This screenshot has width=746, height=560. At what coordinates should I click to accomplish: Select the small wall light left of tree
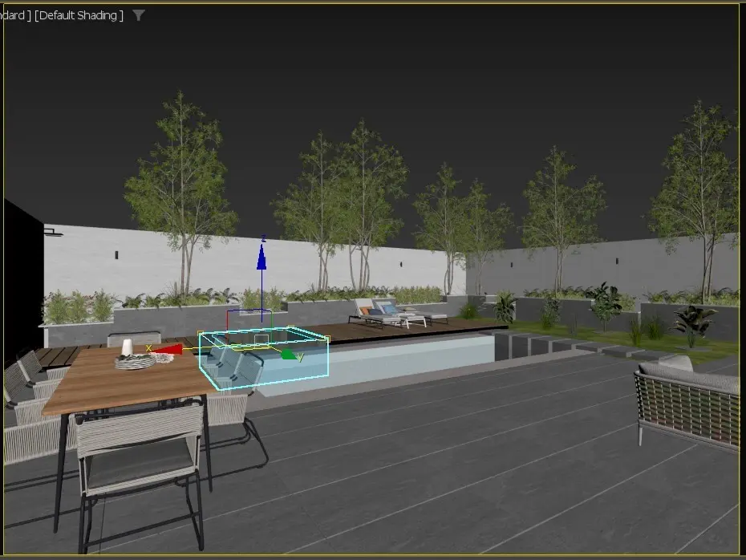pyautogui.click(x=116, y=254)
